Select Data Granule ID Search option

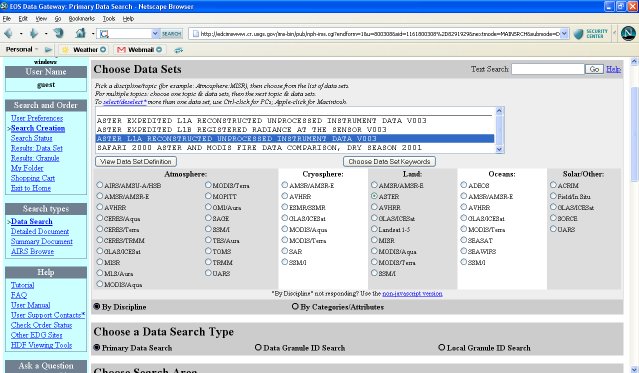pos(258,348)
